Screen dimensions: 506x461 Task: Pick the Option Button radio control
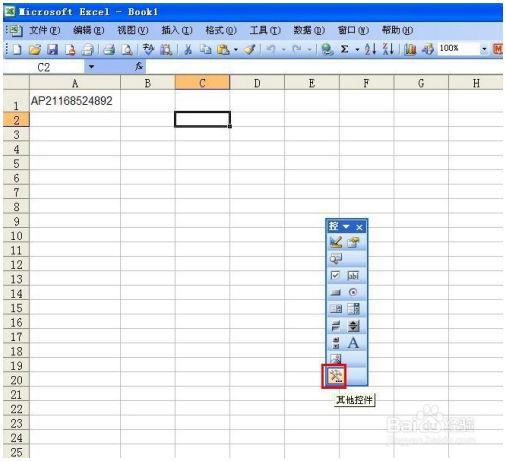pyautogui.click(x=353, y=292)
